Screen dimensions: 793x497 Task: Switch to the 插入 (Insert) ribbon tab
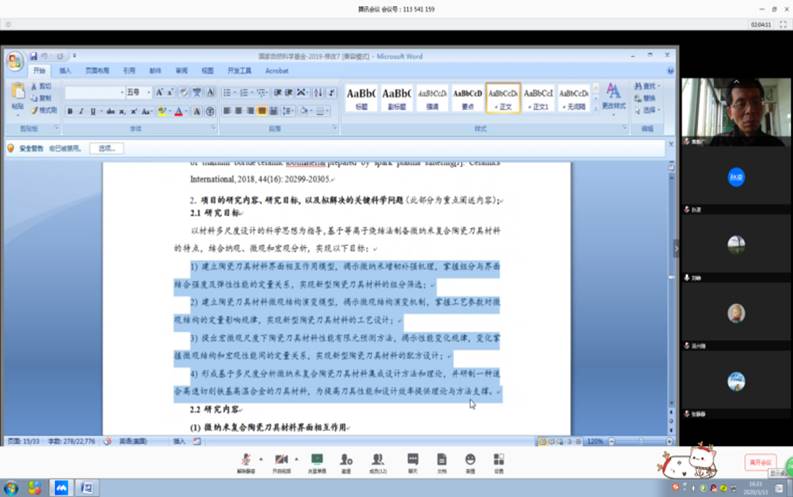coord(65,71)
